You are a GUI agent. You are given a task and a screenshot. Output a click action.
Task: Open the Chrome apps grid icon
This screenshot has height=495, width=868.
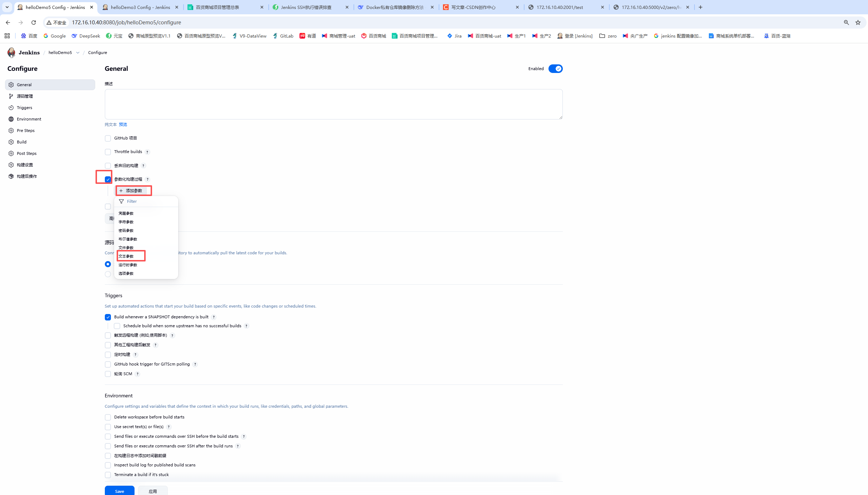coord(7,36)
